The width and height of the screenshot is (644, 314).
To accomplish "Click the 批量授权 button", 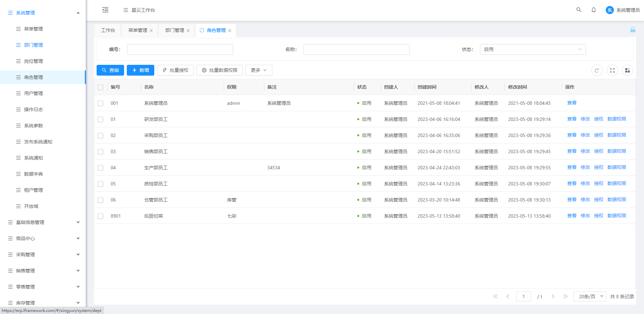I will 175,70.
